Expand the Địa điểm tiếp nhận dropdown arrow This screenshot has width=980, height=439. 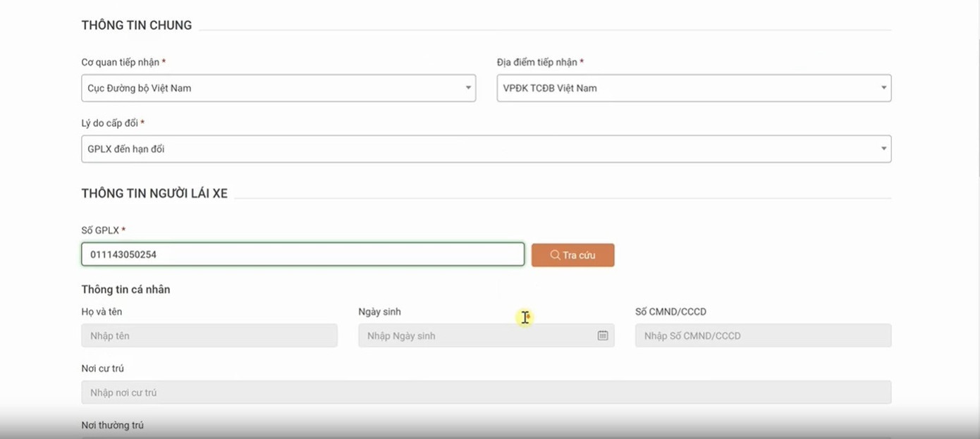click(883, 88)
